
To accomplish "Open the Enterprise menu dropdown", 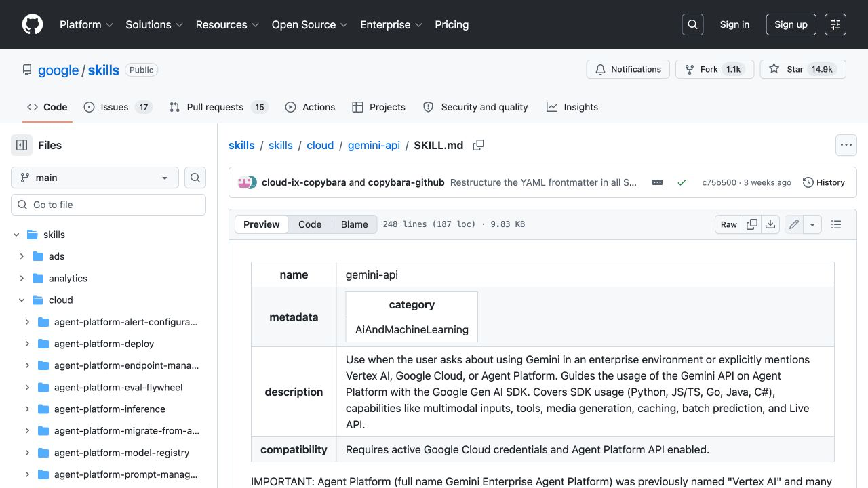I will [391, 24].
